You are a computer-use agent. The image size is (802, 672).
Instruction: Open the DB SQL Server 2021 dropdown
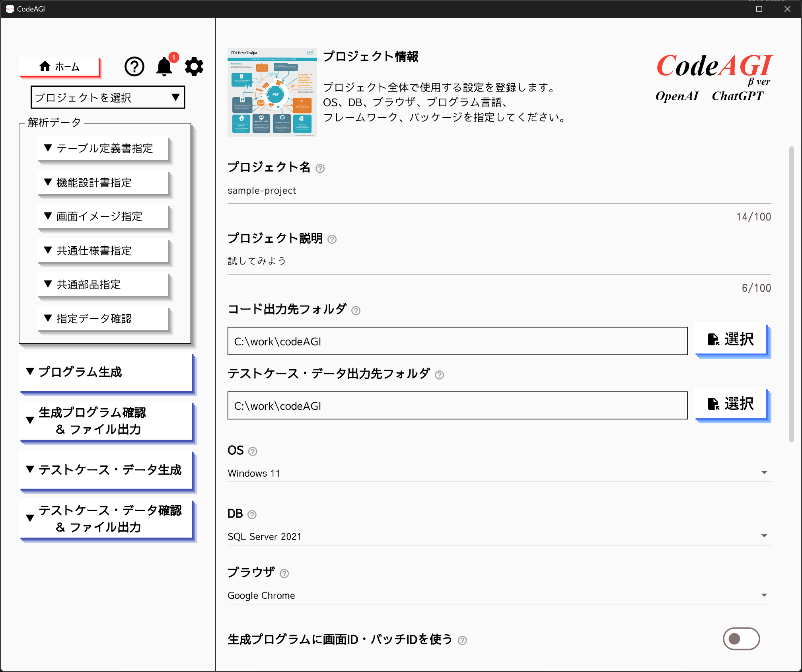pos(499,536)
